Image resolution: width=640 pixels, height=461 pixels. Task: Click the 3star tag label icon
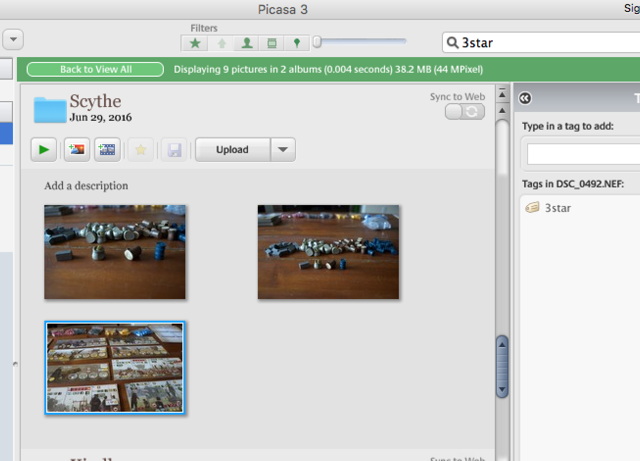532,208
